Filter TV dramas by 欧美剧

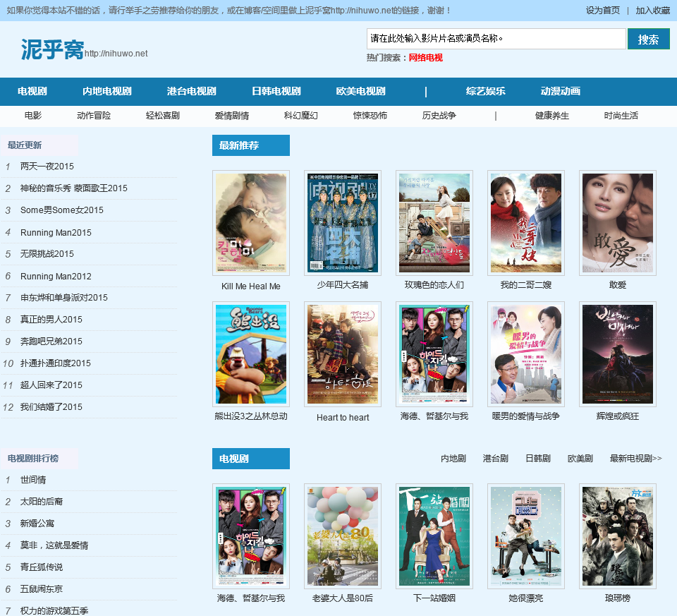[580, 459]
